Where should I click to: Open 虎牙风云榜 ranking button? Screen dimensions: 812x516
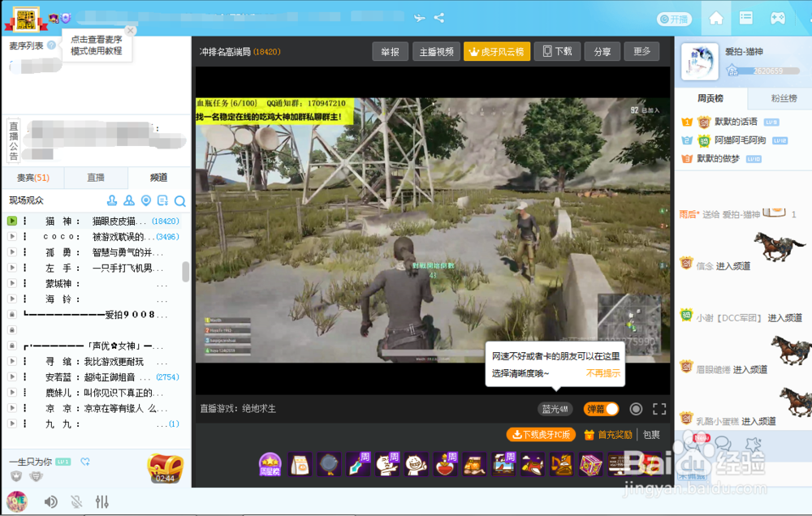coord(497,51)
